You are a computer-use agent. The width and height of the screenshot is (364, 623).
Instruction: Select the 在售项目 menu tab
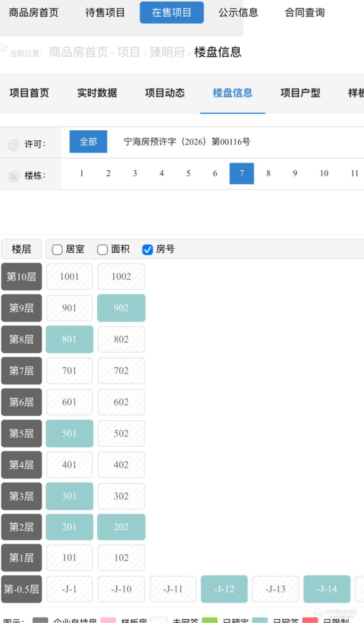(x=172, y=12)
